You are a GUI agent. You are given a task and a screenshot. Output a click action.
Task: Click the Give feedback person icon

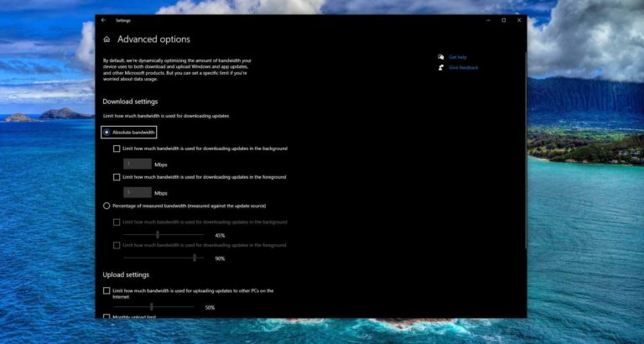pos(441,67)
